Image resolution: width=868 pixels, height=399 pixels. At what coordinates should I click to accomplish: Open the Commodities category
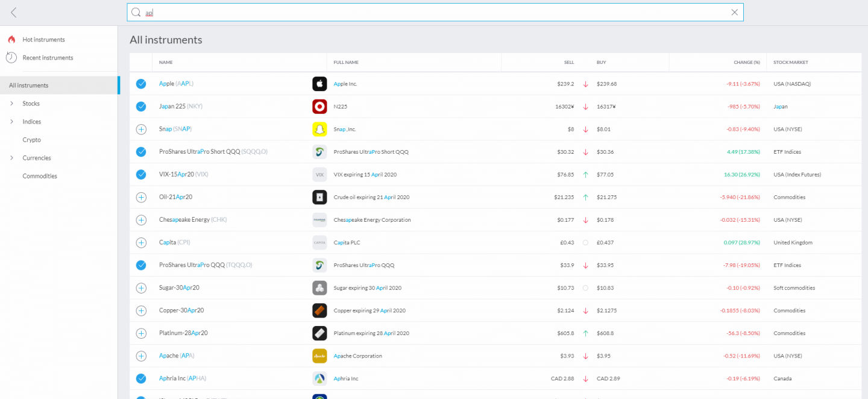(x=40, y=176)
